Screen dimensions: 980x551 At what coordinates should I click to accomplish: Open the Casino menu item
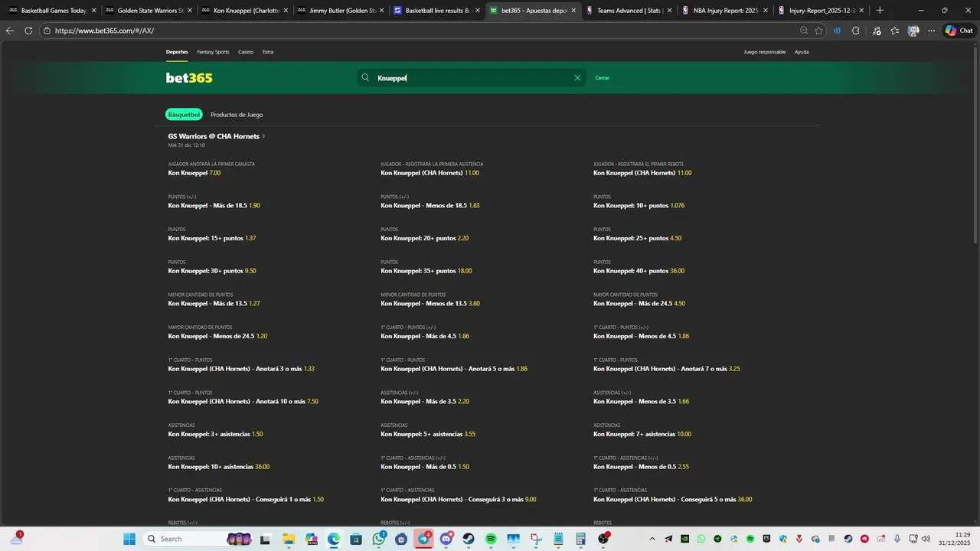point(246,52)
